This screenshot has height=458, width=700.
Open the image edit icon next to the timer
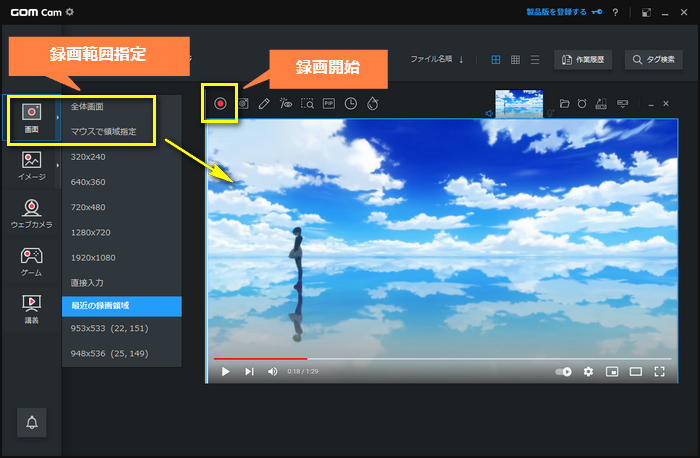coord(601,104)
